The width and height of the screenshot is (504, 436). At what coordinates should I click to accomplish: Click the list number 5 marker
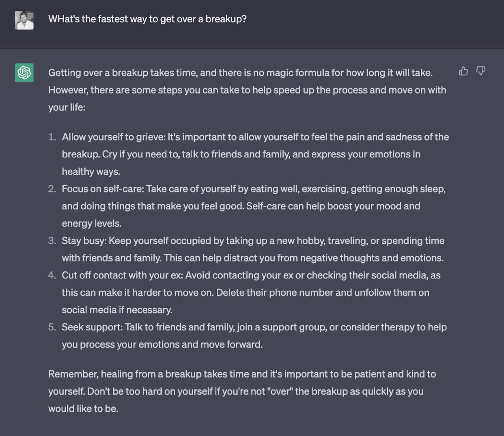click(x=52, y=327)
